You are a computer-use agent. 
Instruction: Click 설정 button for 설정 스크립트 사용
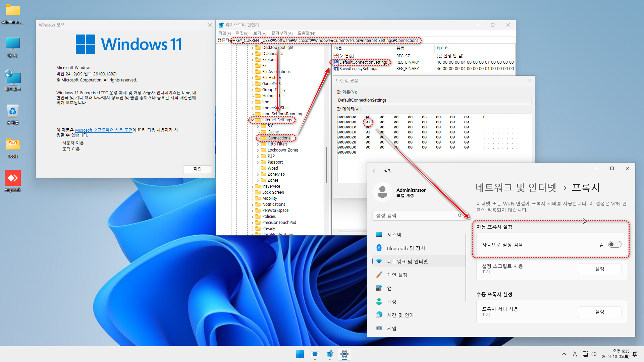600,269
